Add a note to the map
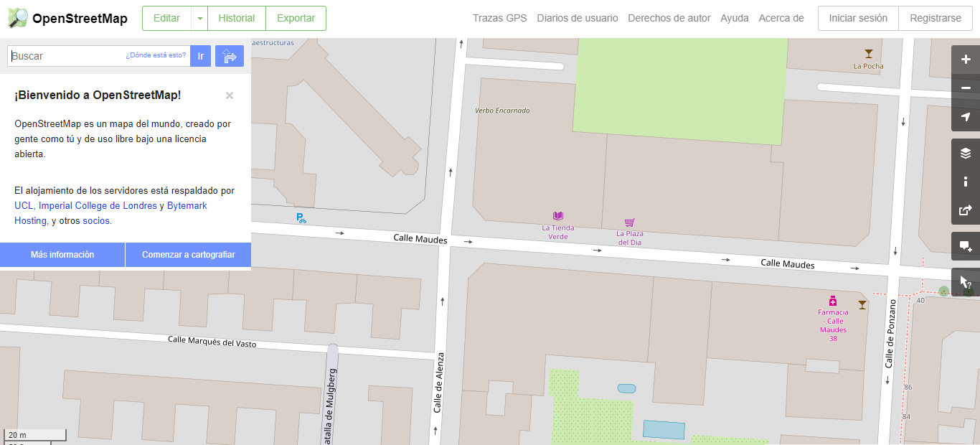 click(x=966, y=246)
